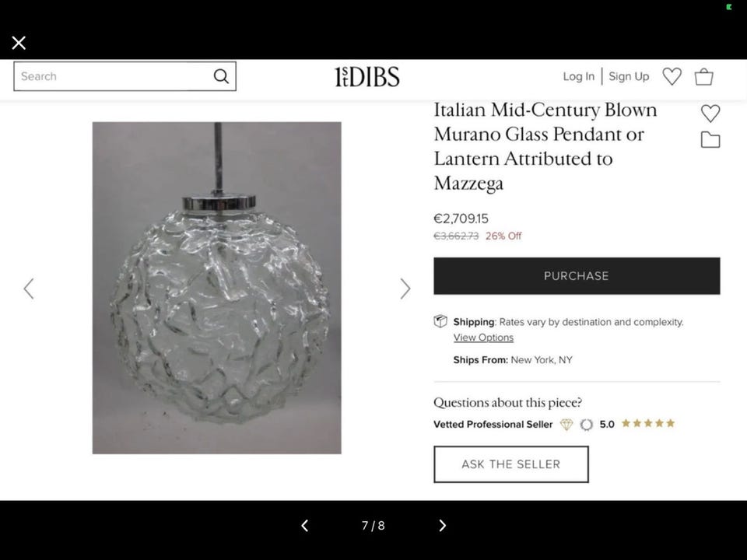Viewport: 747px width, 560px height.
Task: Advance to next screenshot in the bottom bar
Action: point(442,525)
